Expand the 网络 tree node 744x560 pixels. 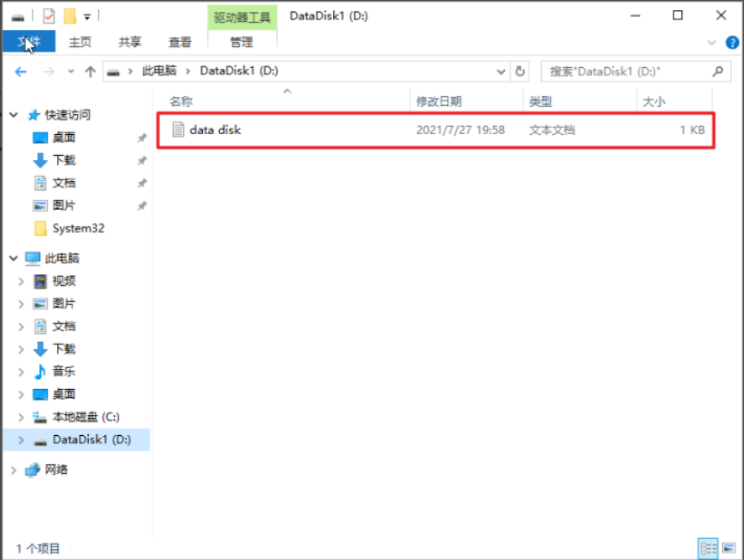pos(13,470)
